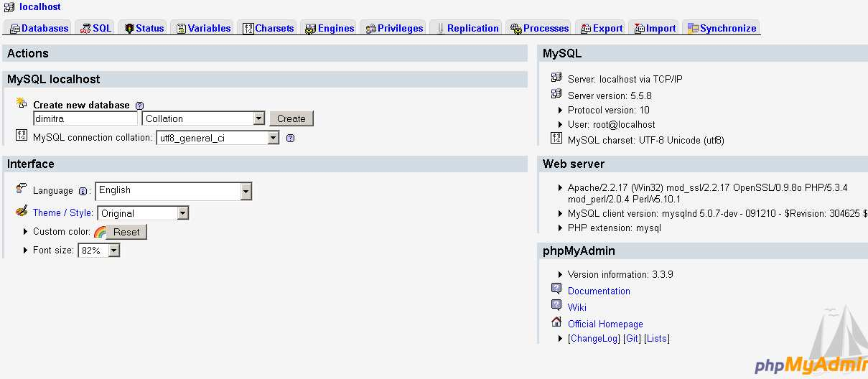868x379 pixels.
Task: Open the Synchronize tab
Action: pyautogui.click(x=722, y=29)
